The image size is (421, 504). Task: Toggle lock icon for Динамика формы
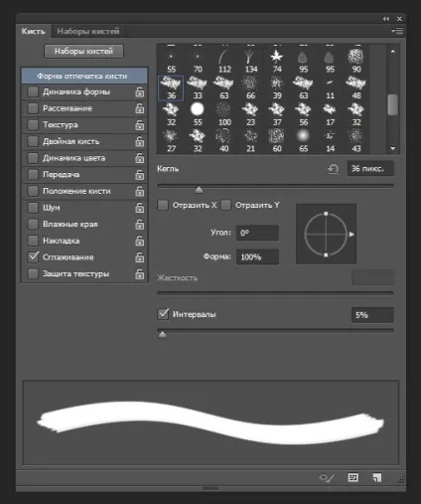(140, 91)
